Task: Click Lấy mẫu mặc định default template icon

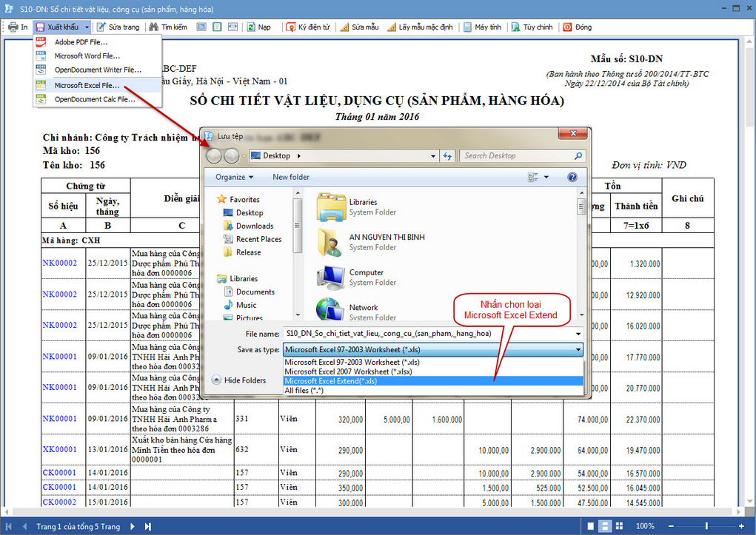Action: tap(392, 27)
